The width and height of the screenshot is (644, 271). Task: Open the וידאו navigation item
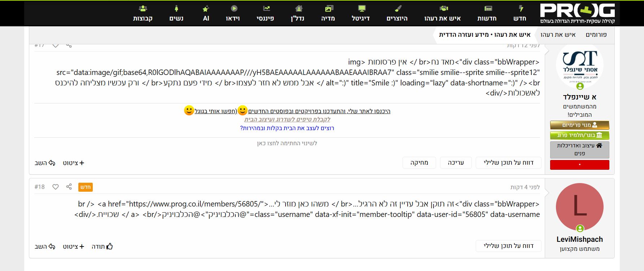click(x=233, y=13)
